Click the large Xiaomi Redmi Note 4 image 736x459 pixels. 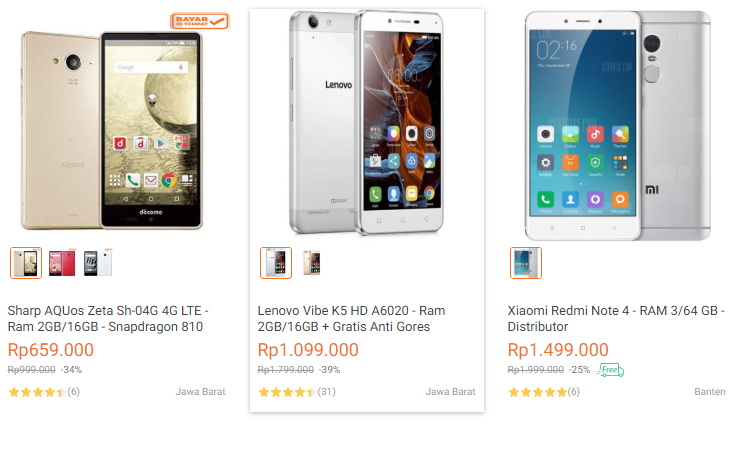click(x=618, y=126)
